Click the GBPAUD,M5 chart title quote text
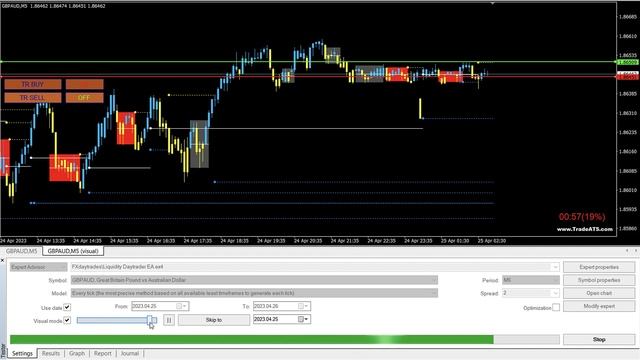The width and height of the screenshot is (640, 360). click(x=53, y=6)
